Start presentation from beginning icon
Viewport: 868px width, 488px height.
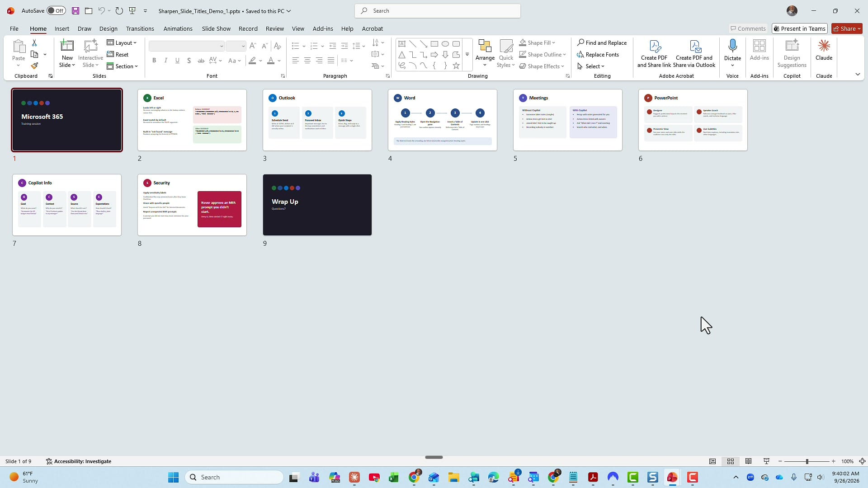(132, 11)
